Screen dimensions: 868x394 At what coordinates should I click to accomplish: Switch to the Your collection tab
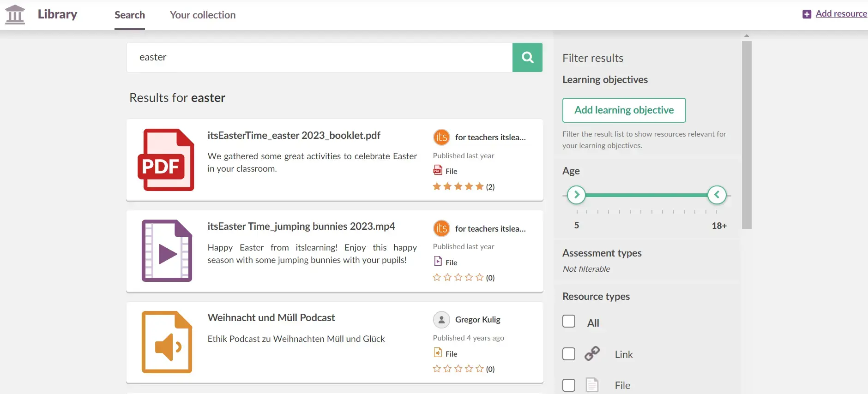point(203,15)
